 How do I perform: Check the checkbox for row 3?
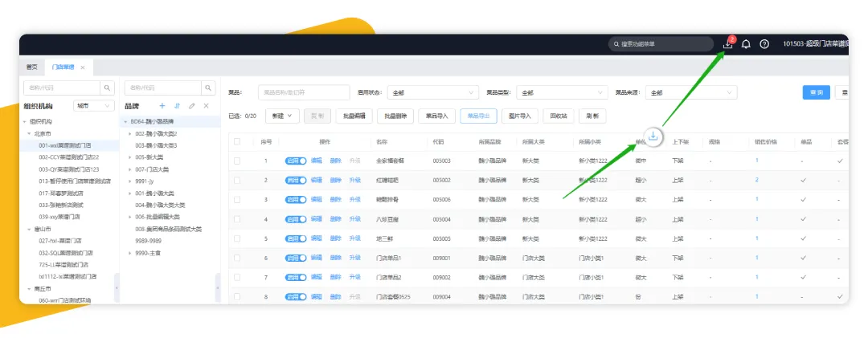(x=237, y=200)
